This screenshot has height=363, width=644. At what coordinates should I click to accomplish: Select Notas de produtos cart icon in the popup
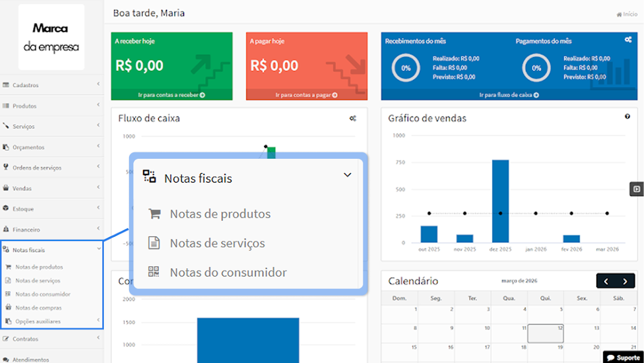(x=153, y=213)
